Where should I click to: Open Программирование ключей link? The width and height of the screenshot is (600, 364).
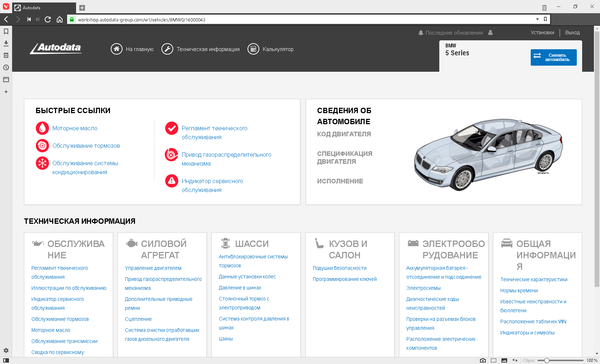pyautogui.click(x=345, y=279)
